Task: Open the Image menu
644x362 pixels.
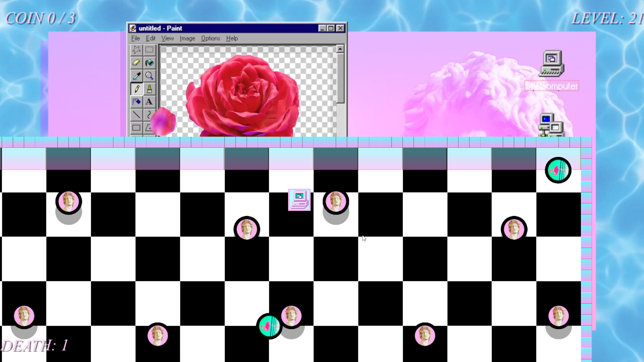Action: (187, 38)
